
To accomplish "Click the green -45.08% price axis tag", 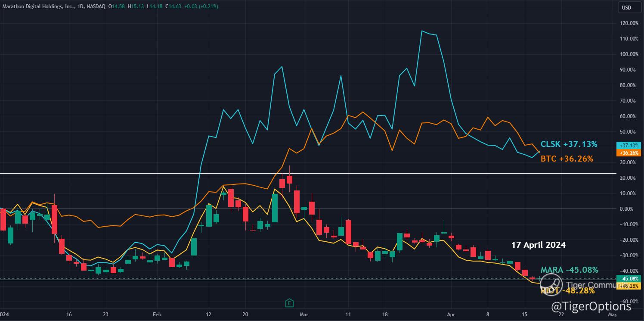I will coord(629,278).
